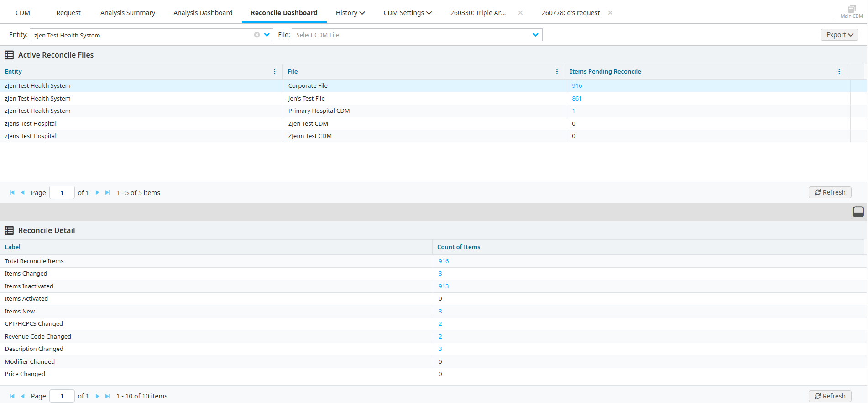Open the 861 pending items link

(x=577, y=98)
